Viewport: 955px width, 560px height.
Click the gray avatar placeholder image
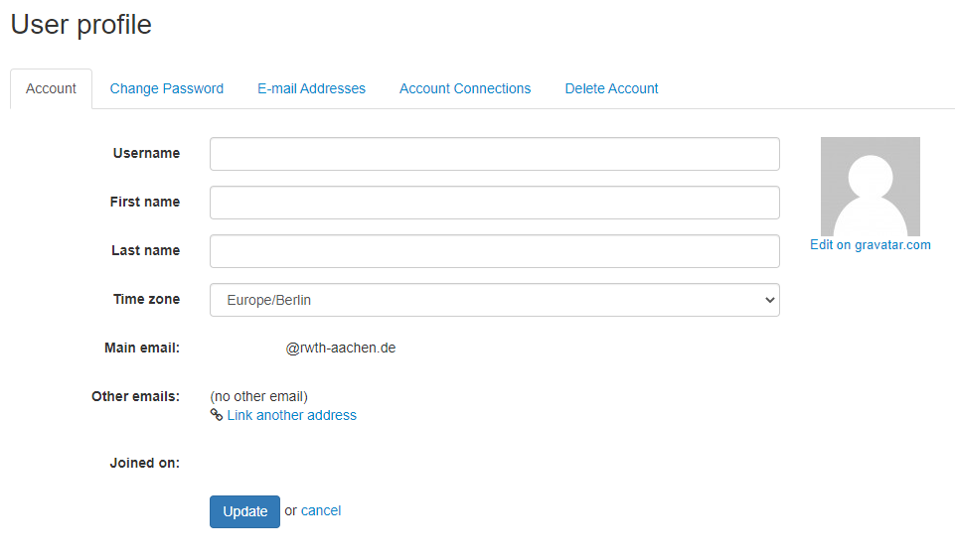pos(870,187)
